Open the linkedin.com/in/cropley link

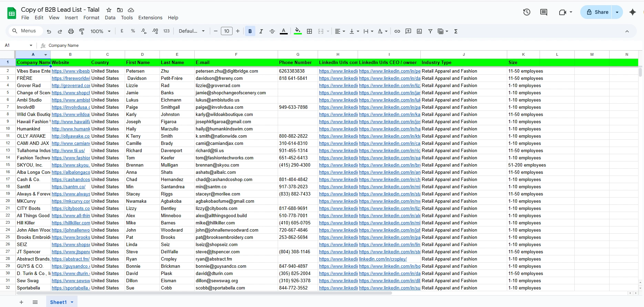click(383, 259)
